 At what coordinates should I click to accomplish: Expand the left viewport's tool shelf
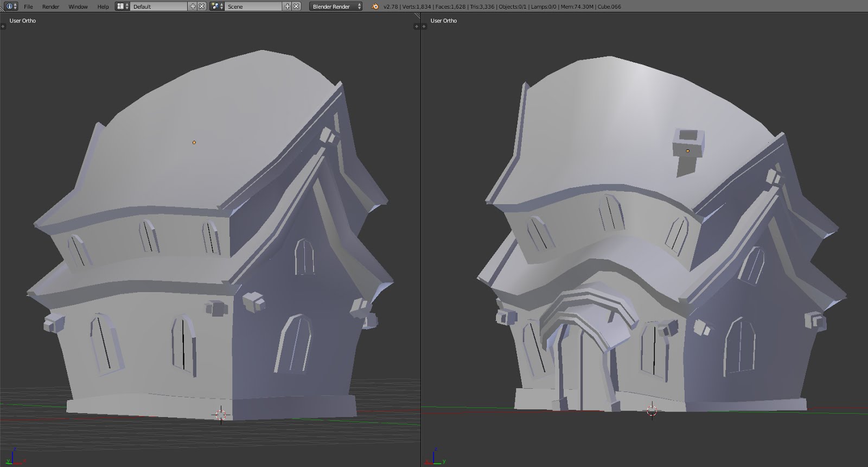3,26
